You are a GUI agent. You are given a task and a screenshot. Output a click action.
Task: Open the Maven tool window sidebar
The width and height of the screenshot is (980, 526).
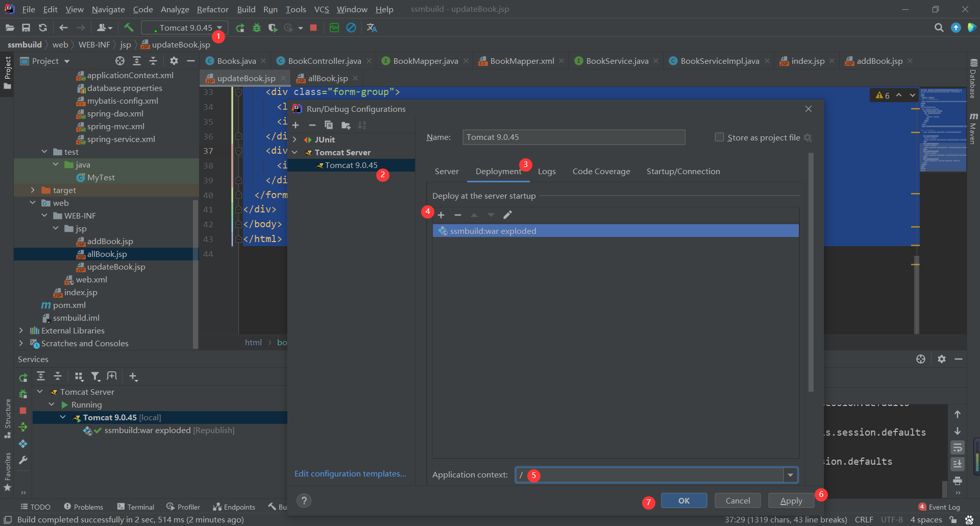click(973, 129)
